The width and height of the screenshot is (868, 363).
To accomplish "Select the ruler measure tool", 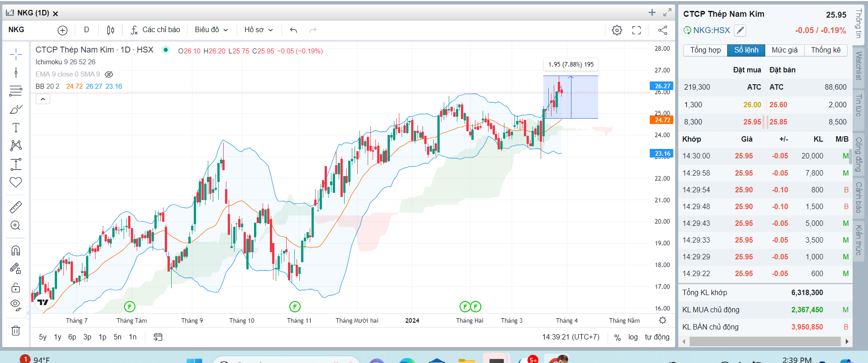I will pos(16,207).
